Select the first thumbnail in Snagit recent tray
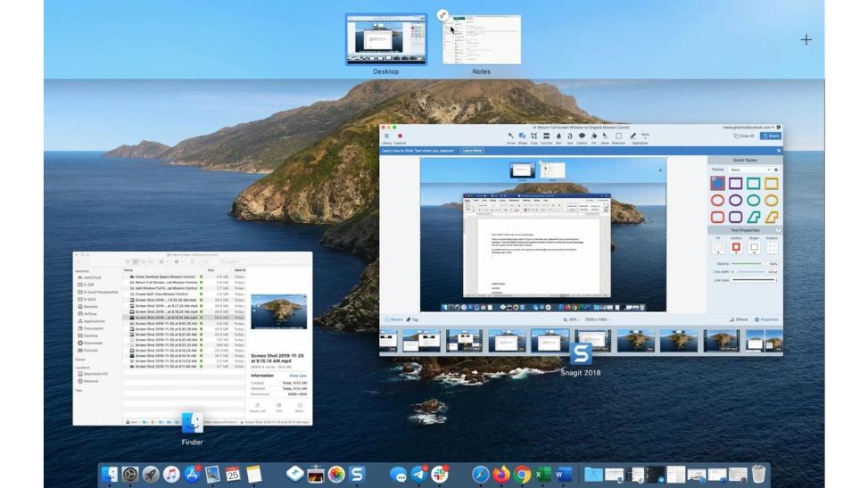 click(x=389, y=341)
